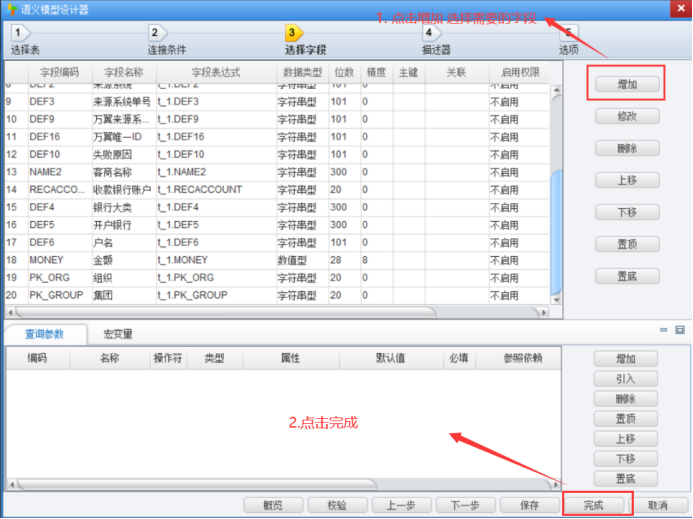Click the 引入 button
Viewport: 693px width, 519px height.
[x=626, y=379]
